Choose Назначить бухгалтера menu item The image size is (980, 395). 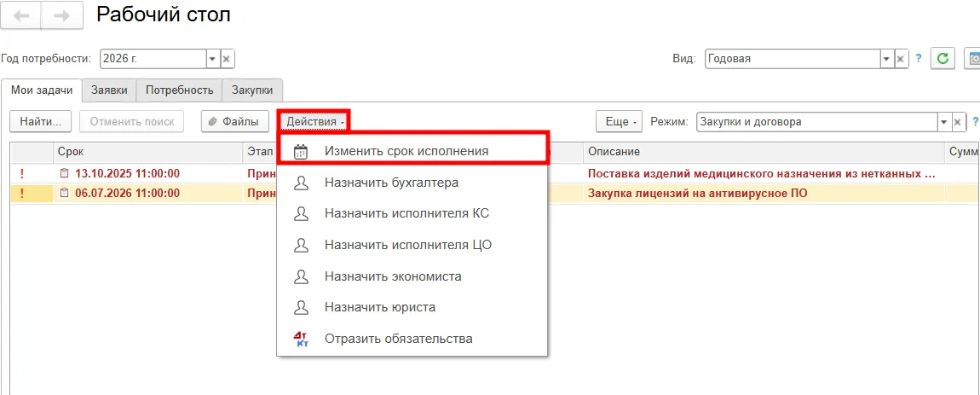412,183
